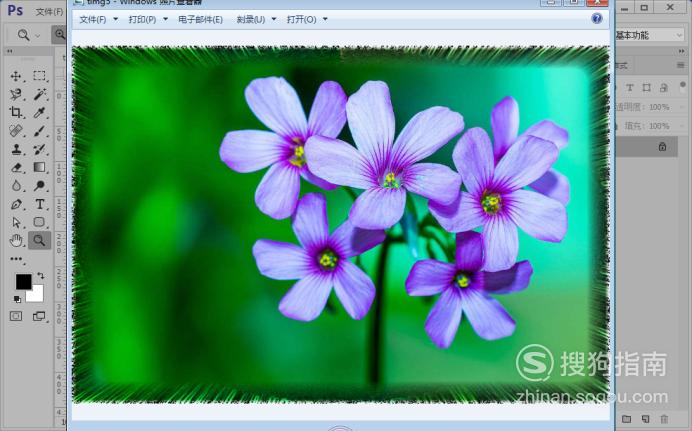This screenshot has height=431, width=692.
Task: Open Photo Viewer 刻录(U) menu
Action: tap(251, 19)
